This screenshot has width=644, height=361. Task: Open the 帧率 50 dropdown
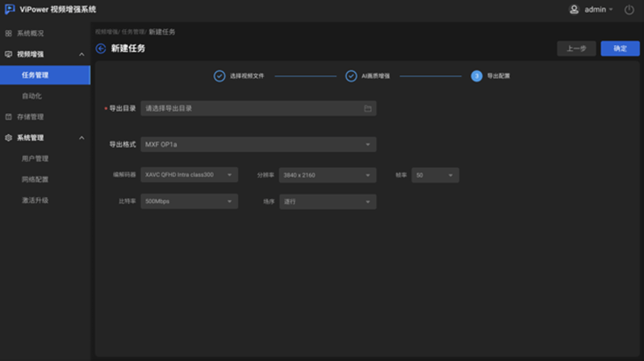click(435, 175)
